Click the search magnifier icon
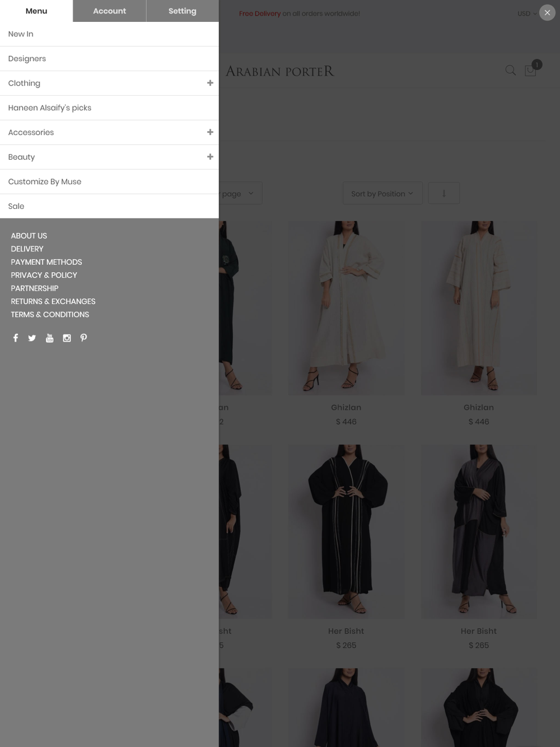The width and height of the screenshot is (560, 747). pos(510,70)
